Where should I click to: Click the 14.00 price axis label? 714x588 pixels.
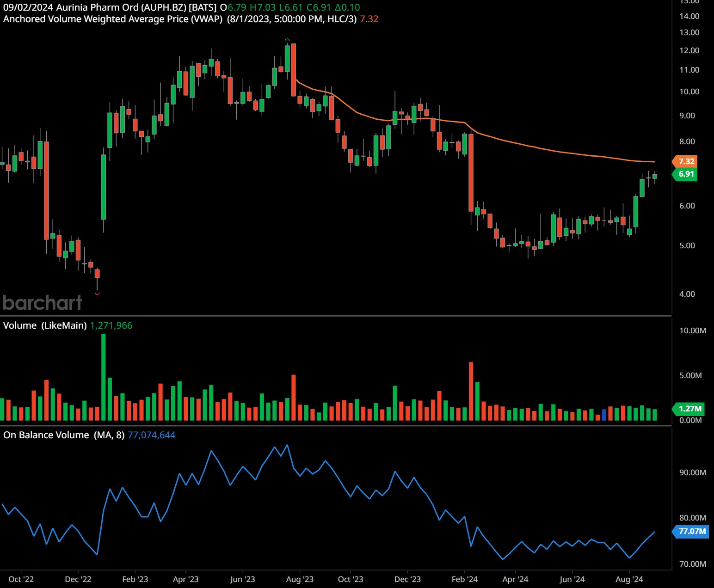(689, 16)
